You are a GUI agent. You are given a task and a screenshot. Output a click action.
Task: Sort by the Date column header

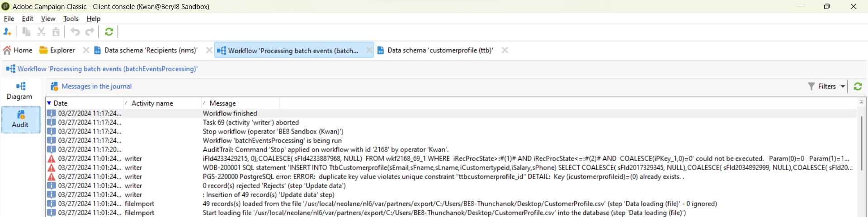[85, 103]
